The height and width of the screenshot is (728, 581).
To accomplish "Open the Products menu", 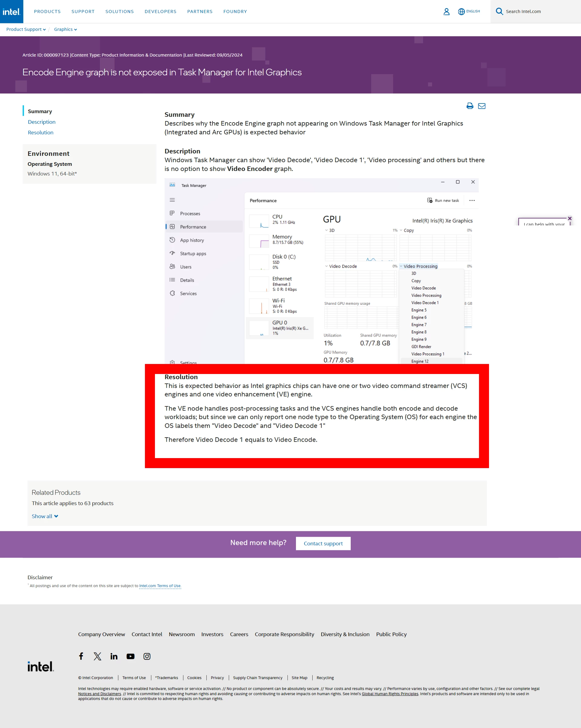I will pyautogui.click(x=47, y=11).
